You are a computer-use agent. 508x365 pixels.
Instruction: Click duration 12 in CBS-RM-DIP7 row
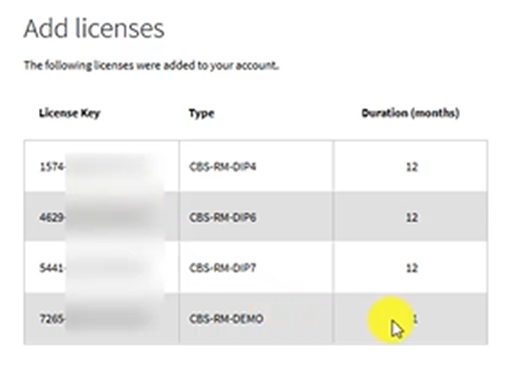click(x=412, y=268)
